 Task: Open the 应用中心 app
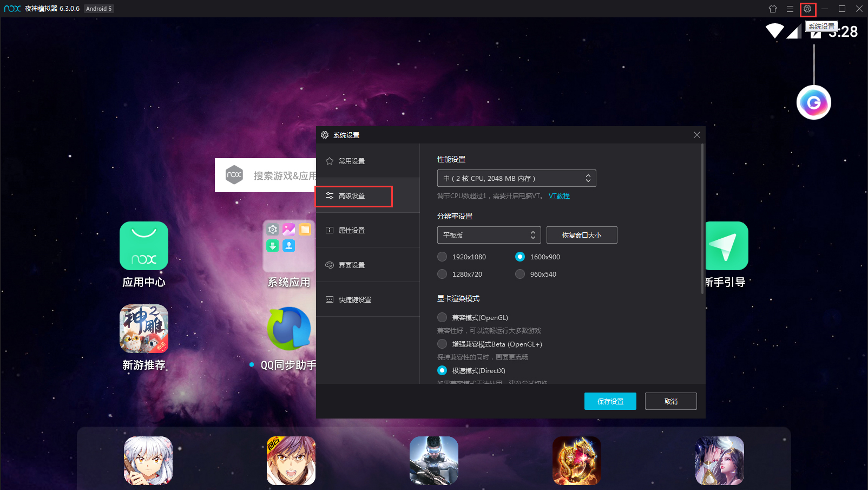pyautogui.click(x=143, y=246)
